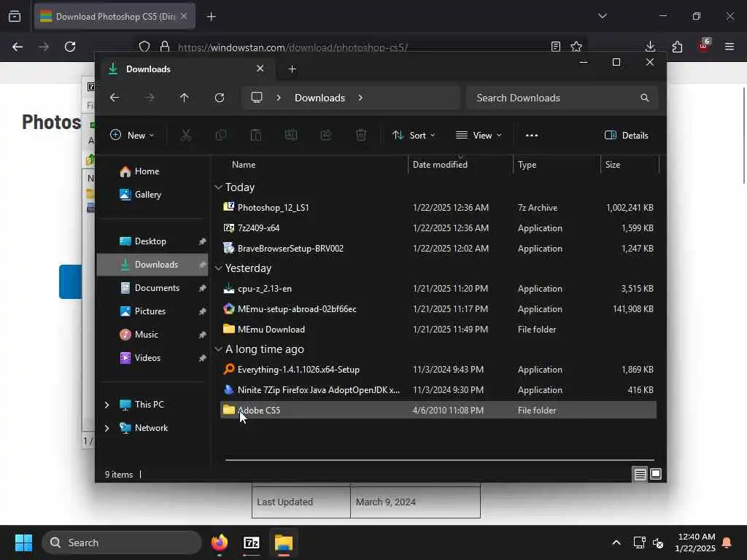Close the Downloads Explorer tab

point(260,69)
